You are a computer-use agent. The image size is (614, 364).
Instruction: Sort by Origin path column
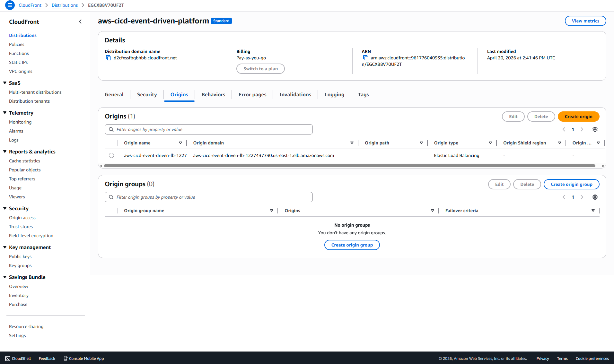tap(421, 143)
